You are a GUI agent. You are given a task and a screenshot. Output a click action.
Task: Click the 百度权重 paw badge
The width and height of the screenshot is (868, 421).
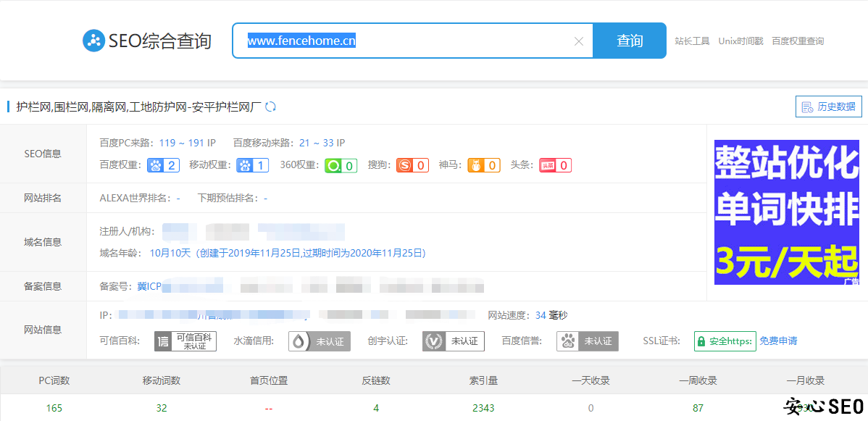(163, 165)
